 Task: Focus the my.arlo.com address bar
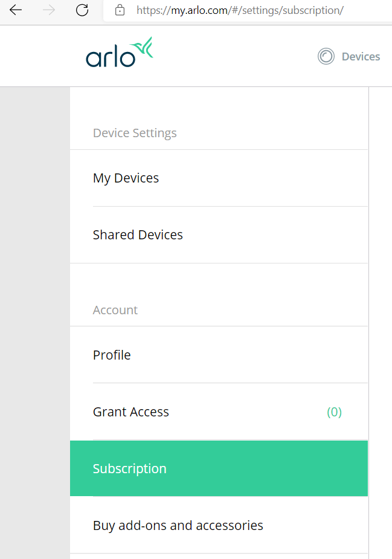pyautogui.click(x=242, y=10)
